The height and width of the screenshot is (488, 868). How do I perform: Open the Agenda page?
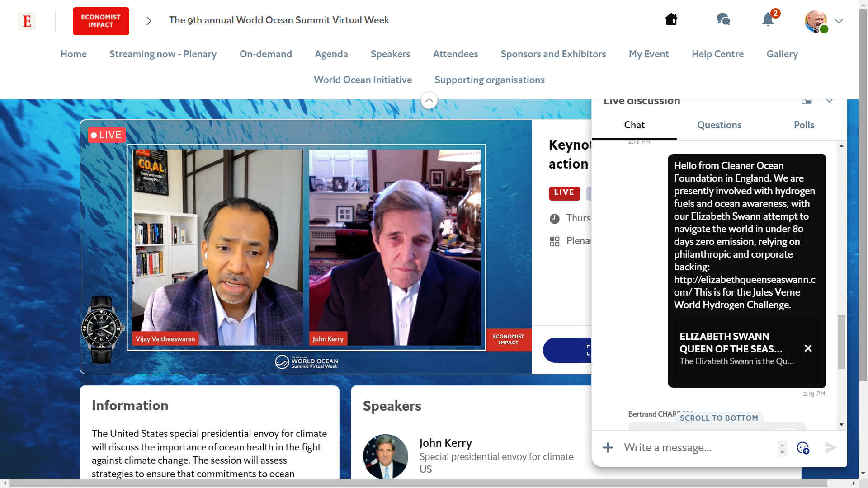pos(331,54)
